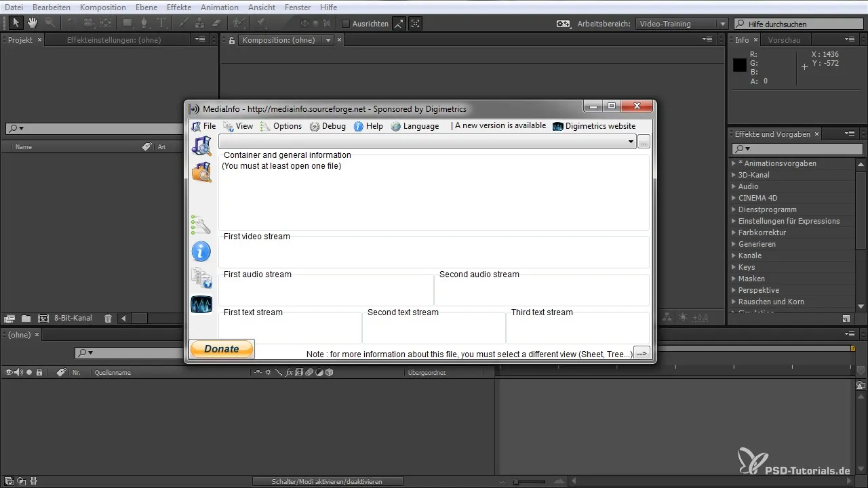Screen dimensions: 868x488
Task: Click MediaInfo open file icon in sidebar
Action: pos(201,146)
